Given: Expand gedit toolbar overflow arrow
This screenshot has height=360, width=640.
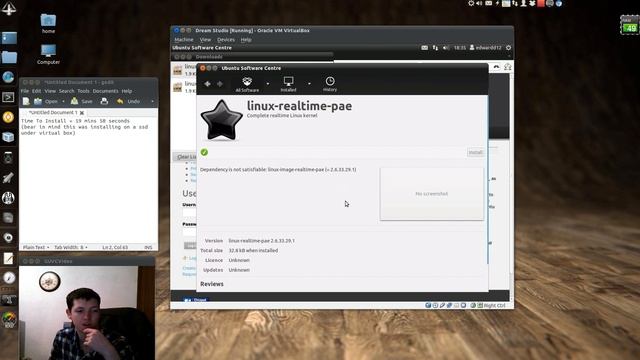Looking at the screenshot, I should [x=152, y=101].
